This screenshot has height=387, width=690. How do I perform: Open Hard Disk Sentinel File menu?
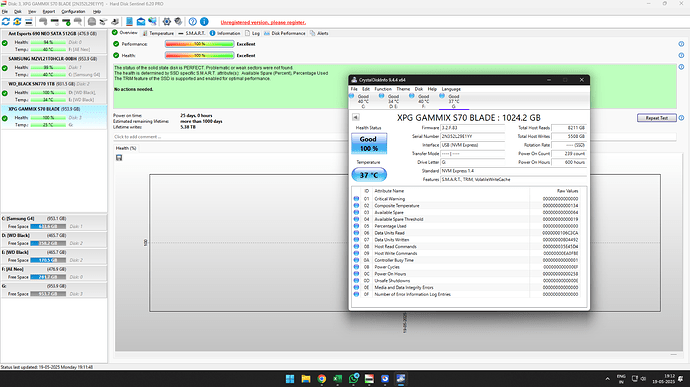(x=5, y=11)
